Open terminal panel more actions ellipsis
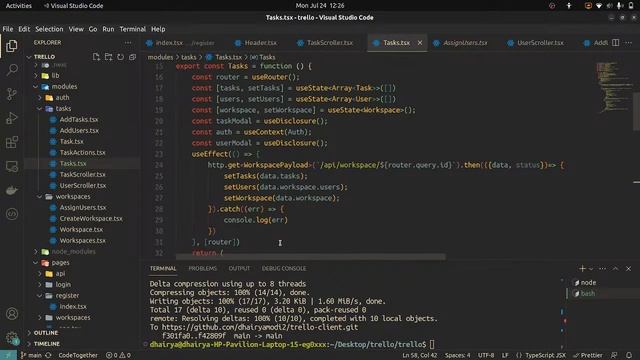Viewport: 640px width, 360px height. click(602, 268)
